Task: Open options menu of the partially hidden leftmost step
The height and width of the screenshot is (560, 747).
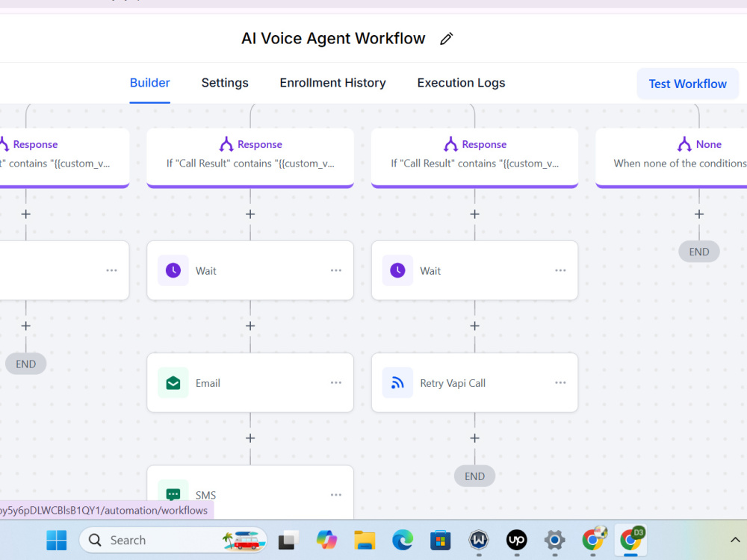Action: (x=111, y=270)
